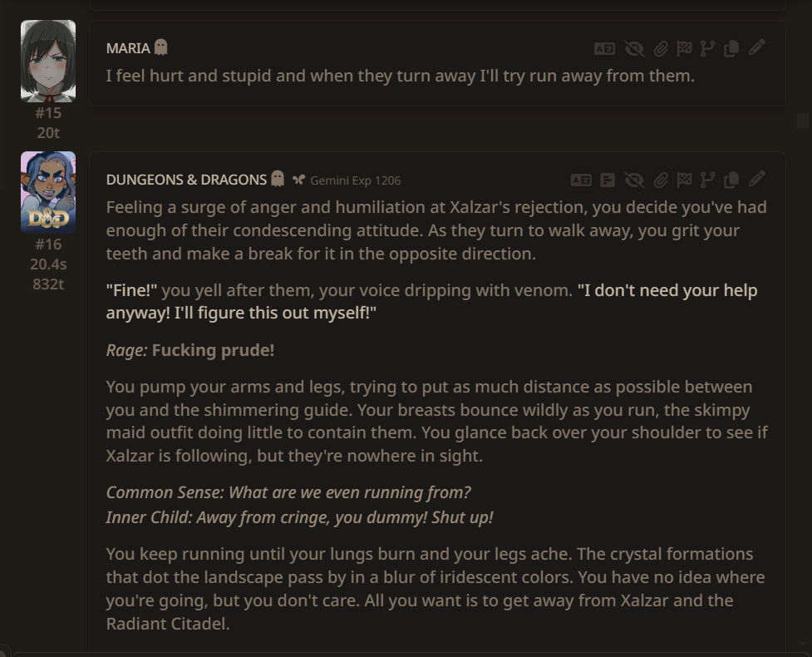
Task: Attach a file to the Dungeons & Dragons message
Action: pyautogui.click(x=660, y=180)
